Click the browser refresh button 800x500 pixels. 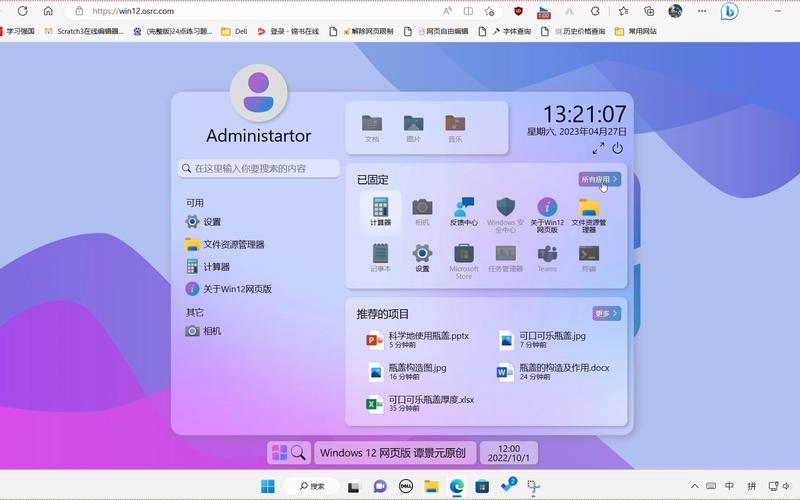[x=22, y=11]
